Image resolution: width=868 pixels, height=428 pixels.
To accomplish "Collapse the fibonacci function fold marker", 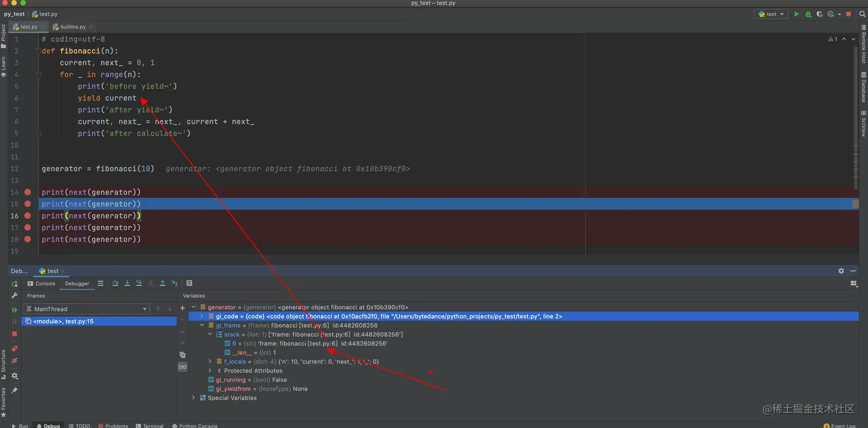I will (38, 51).
